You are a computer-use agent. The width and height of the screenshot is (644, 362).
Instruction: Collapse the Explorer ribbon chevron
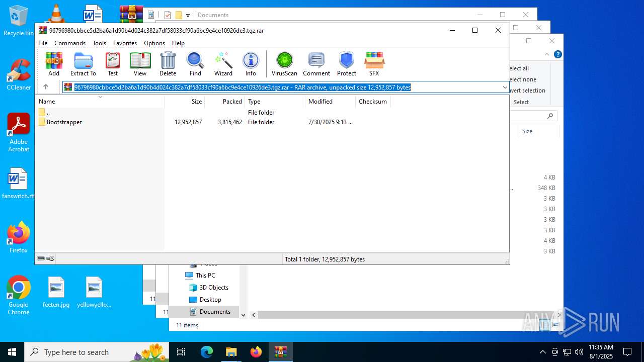coord(547,54)
